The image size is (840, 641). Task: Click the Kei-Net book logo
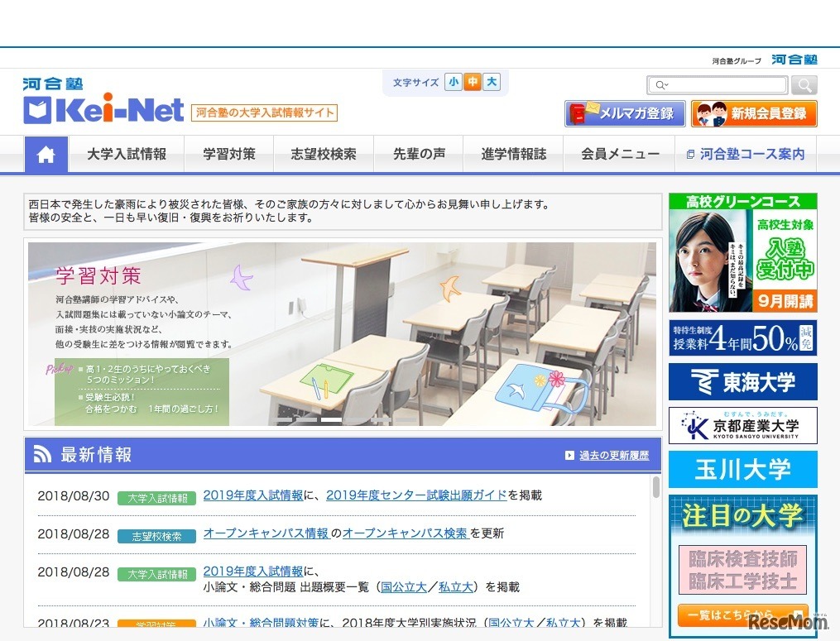[37, 109]
